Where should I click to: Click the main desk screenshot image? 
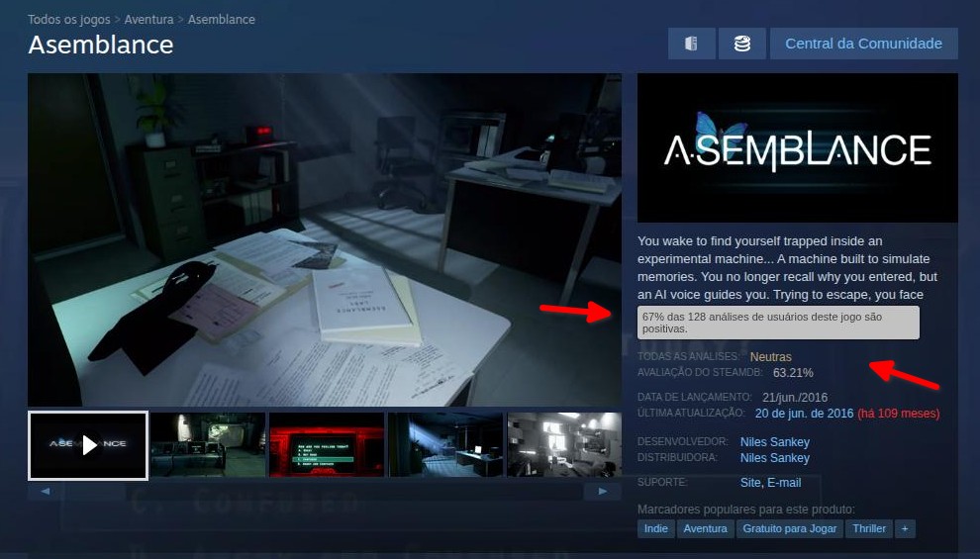pos(325,239)
